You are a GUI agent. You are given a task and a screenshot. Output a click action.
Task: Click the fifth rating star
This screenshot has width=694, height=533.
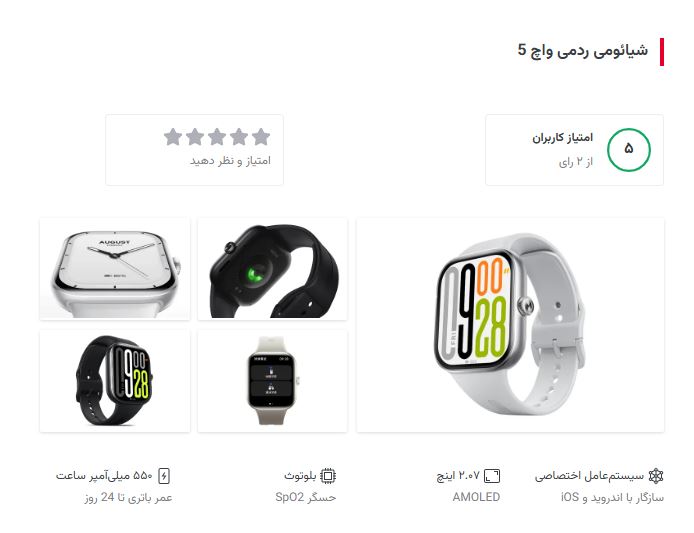[173, 137]
